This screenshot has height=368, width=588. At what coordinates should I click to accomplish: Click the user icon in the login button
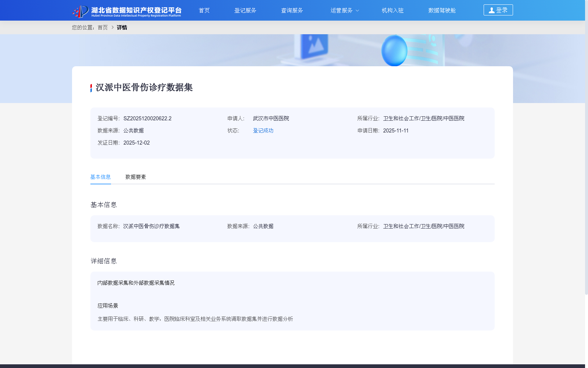point(491,10)
